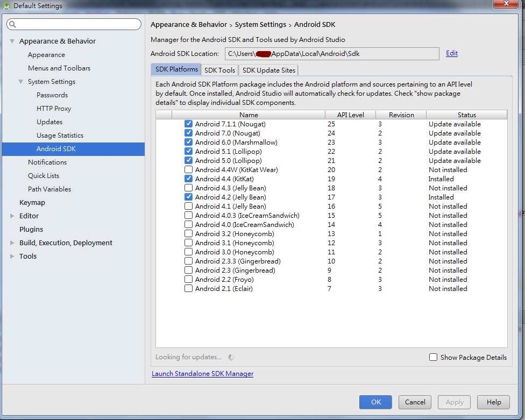The image size is (525, 420).
Task: Toggle Android 5.0 (Lollipop) checkbox
Action: tap(188, 160)
